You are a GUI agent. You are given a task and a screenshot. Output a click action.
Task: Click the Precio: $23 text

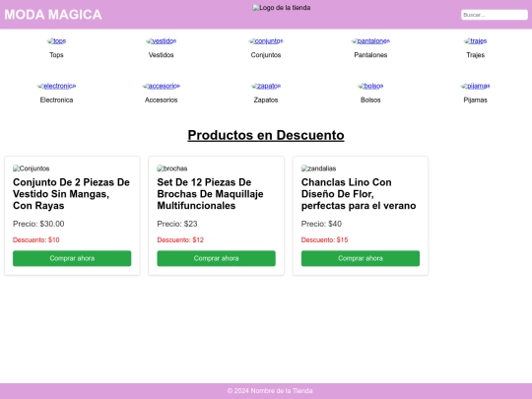[x=177, y=224]
